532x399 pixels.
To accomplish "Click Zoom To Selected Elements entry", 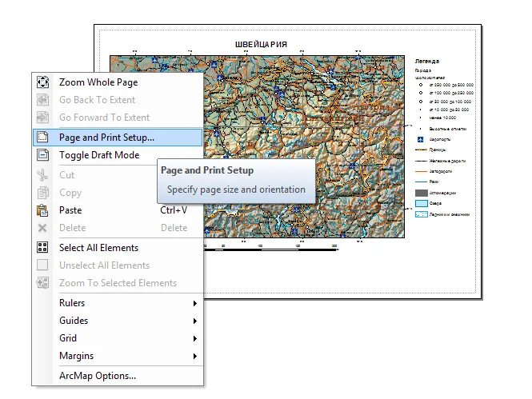I will click(x=118, y=283).
